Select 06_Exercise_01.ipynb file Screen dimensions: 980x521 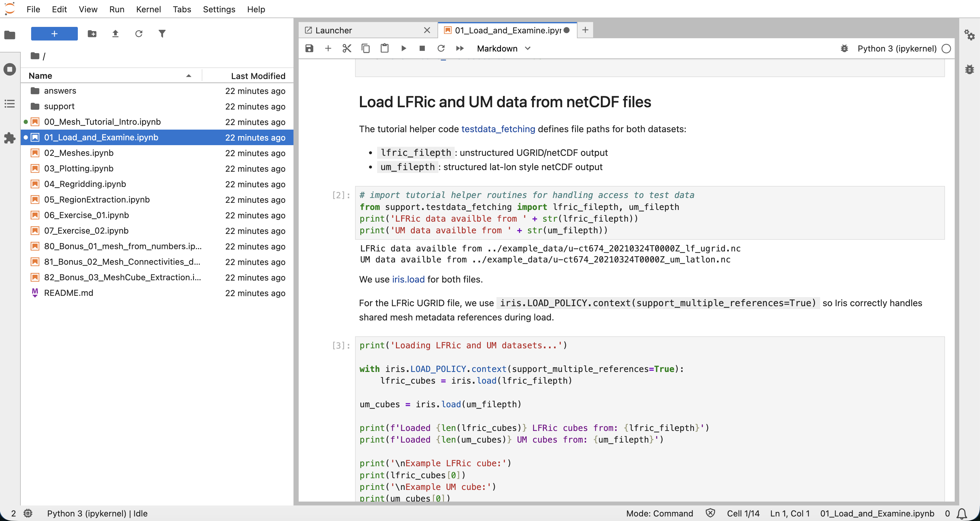click(157, 215)
